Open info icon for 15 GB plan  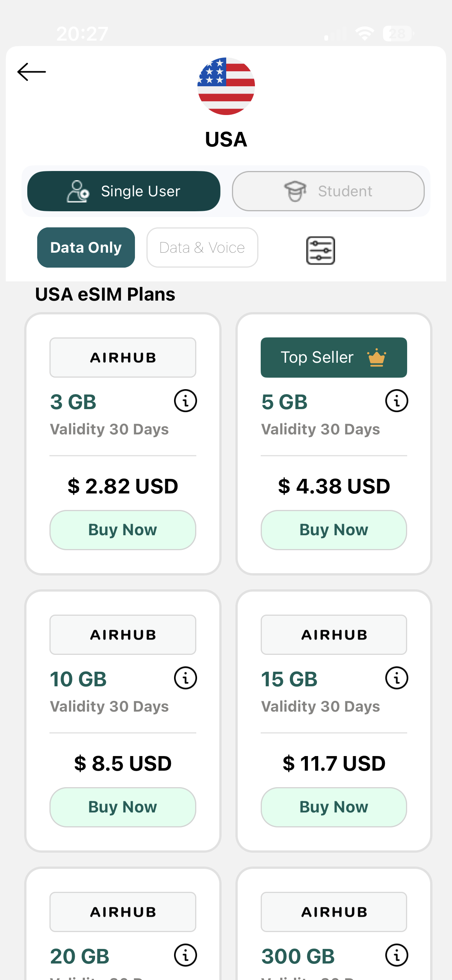click(x=396, y=678)
